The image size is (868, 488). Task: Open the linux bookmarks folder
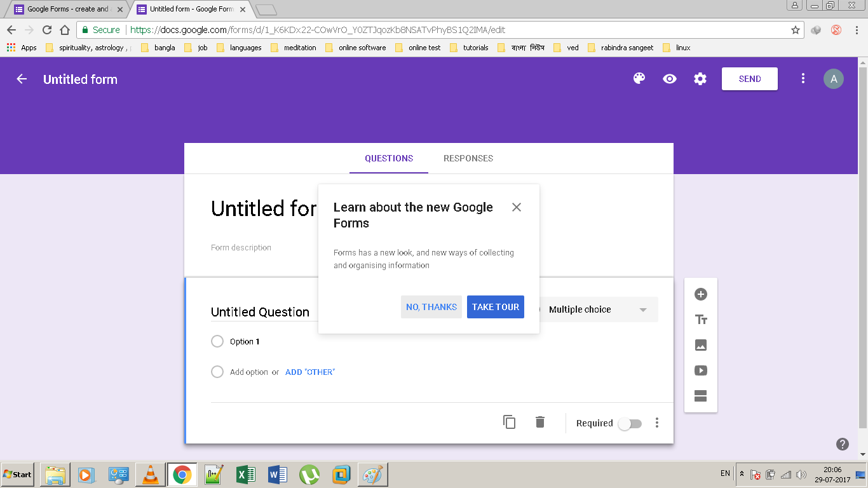(676, 48)
